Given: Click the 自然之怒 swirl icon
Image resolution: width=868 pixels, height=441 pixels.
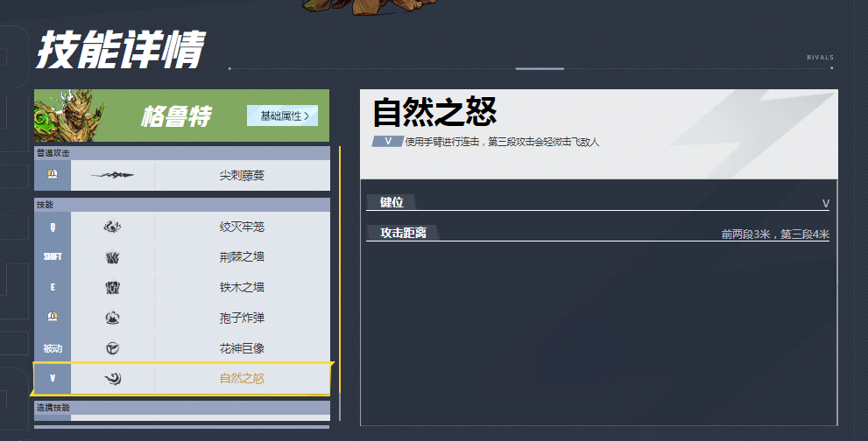Looking at the screenshot, I should [x=112, y=379].
